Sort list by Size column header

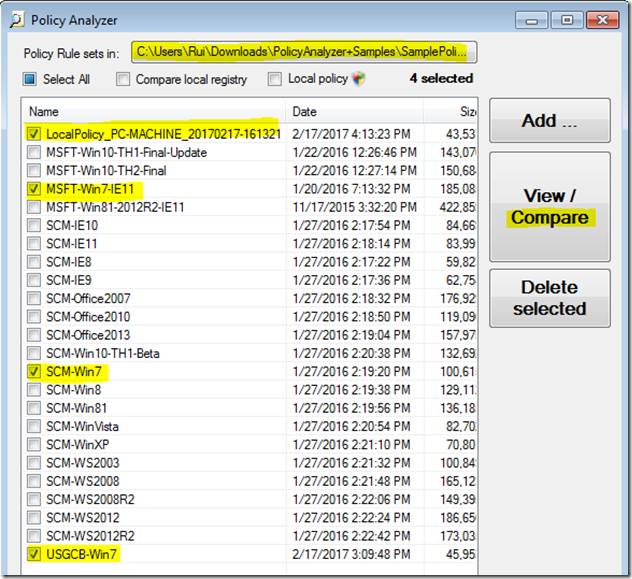tap(450, 112)
